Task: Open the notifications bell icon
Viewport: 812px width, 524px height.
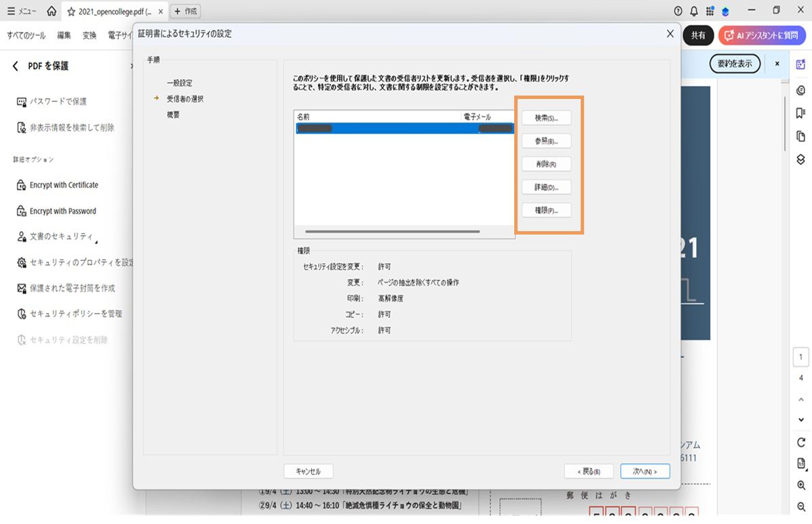Action: click(x=694, y=11)
